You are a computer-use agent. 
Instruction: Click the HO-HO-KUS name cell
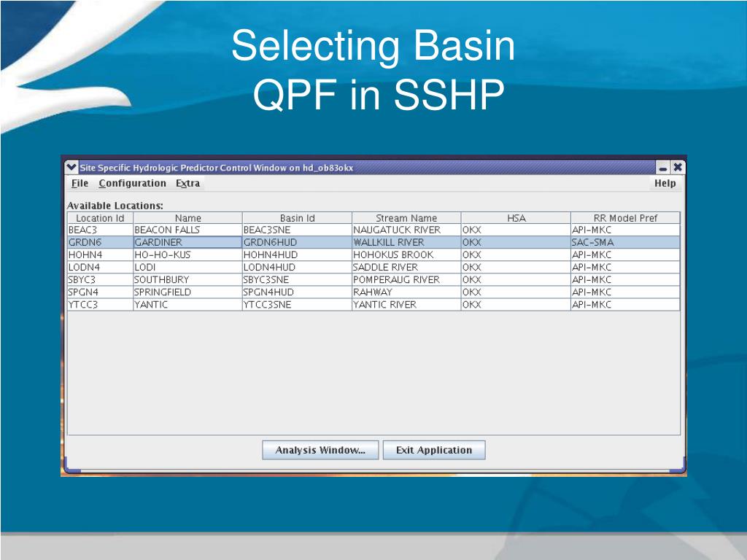pyautogui.click(x=187, y=254)
